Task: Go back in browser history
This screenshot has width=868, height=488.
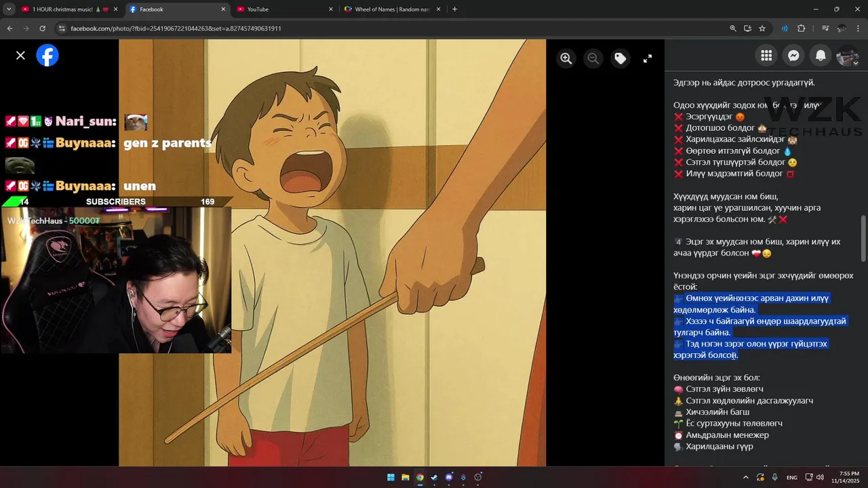Action: coord(9,28)
